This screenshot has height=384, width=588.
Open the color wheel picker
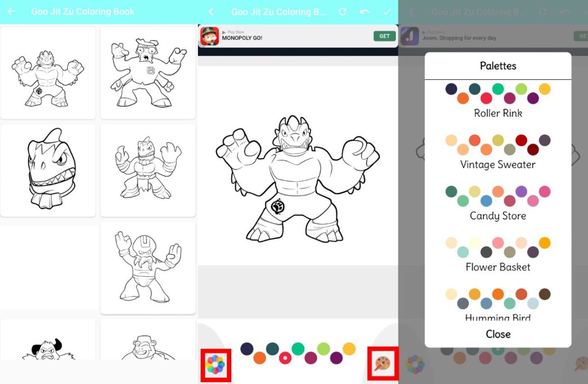coord(215,364)
